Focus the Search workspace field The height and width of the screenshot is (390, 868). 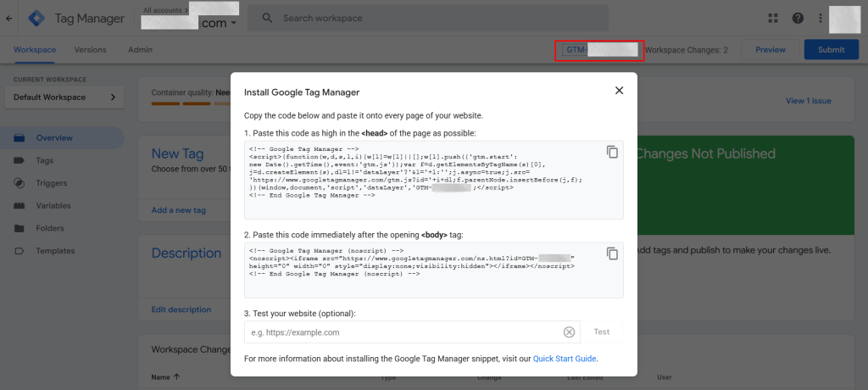pos(428,18)
